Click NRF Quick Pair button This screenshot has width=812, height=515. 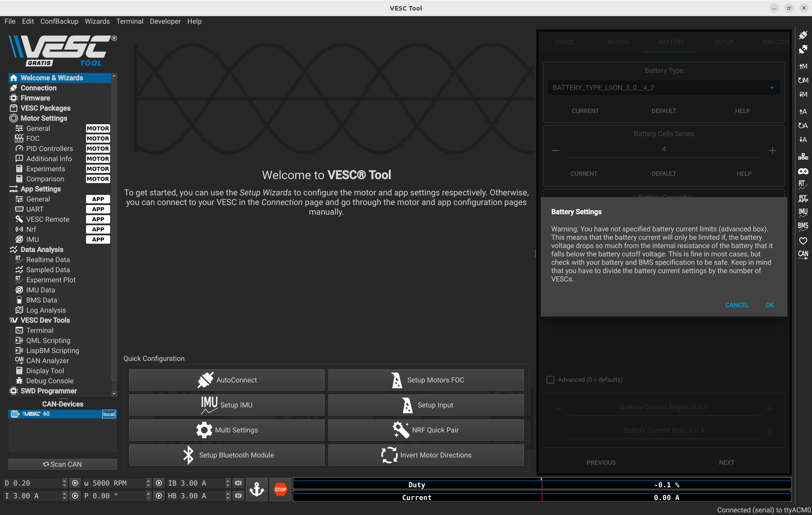point(426,430)
